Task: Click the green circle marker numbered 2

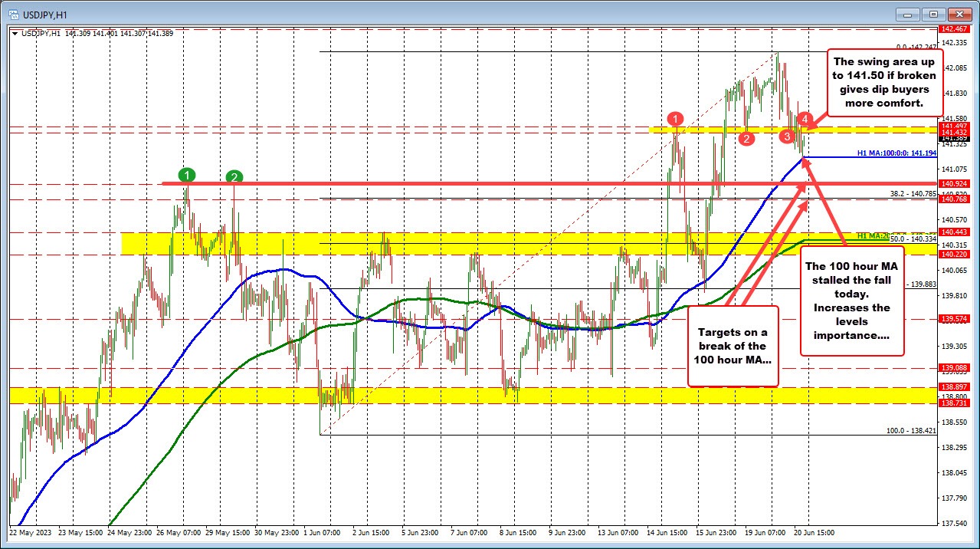Action: [234, 177]
